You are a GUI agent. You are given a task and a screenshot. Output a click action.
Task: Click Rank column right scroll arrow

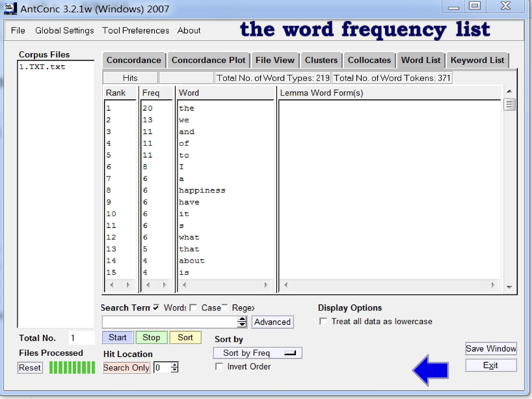128,285
